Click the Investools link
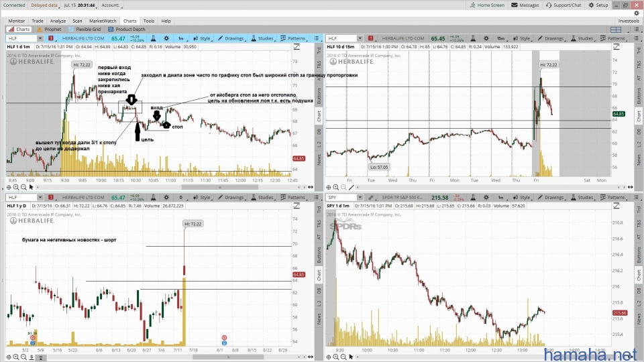644x362 pixels. click(629, 21)
